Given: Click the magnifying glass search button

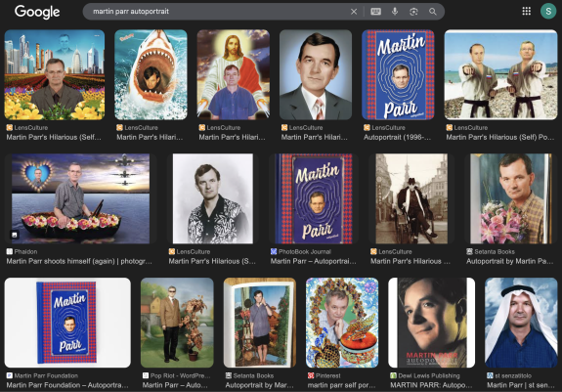Looking at the screenshot, I should tap(433, 12).
